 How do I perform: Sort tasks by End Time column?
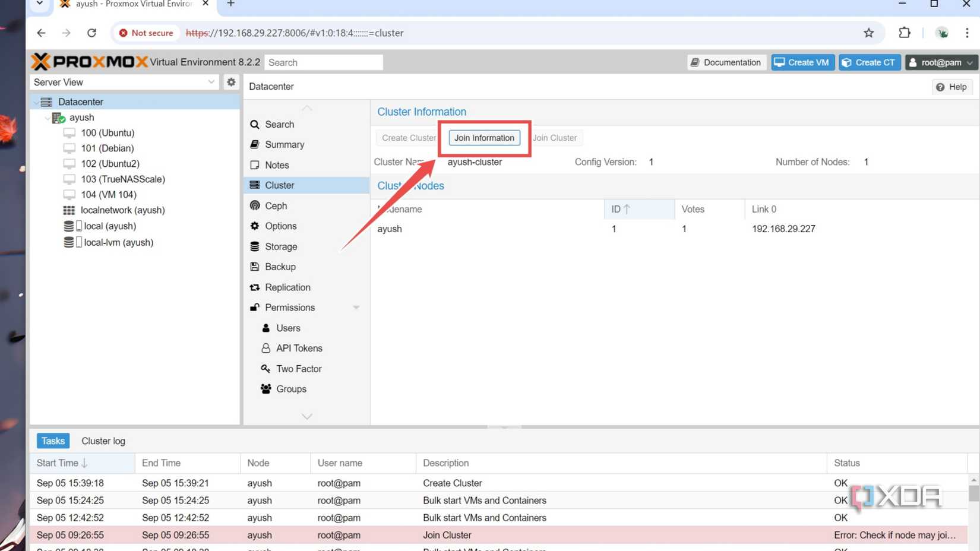(x=187, y=463)
